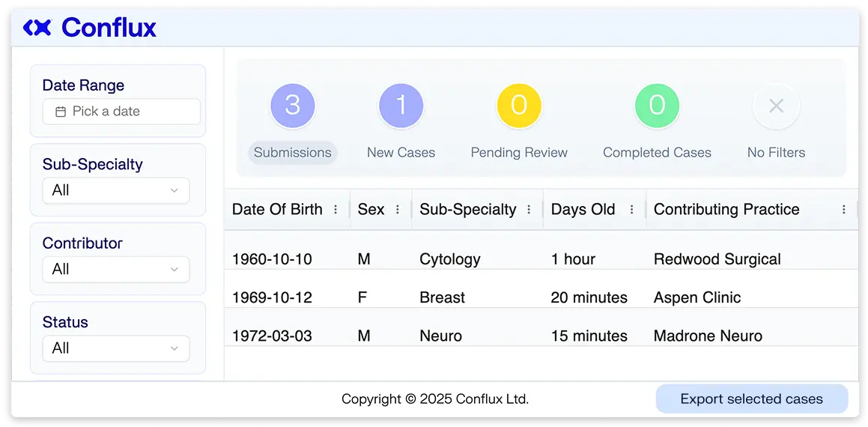The height and width of the screenshot is (427, 868).
Task: Click the Conflux logo icon
Action: click(37, 28)
